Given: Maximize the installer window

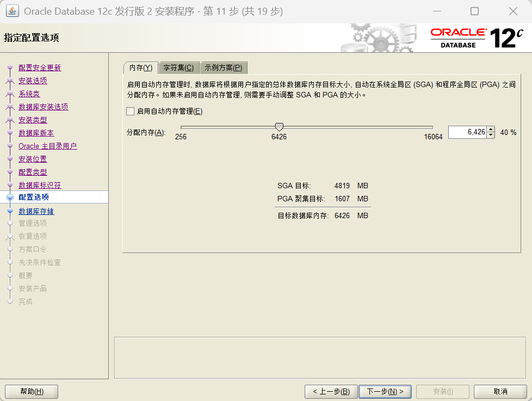Looking at the screenshot, I should [475, 11].
